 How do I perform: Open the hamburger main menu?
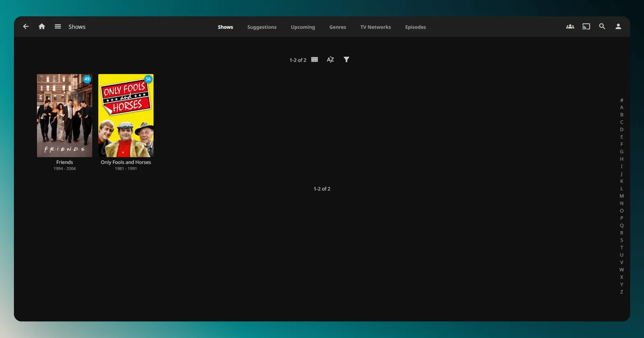click(58, 27)
